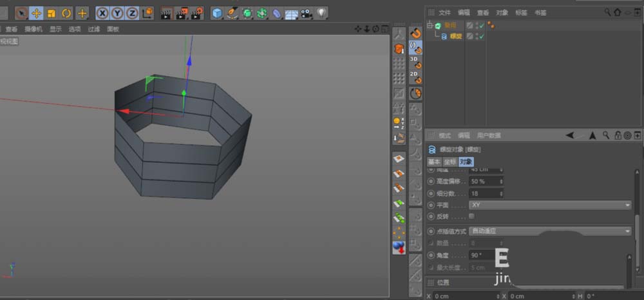Open the 文件 (File) menu in Object Manager
This screenshot has width=644, height=300.
click(444, 13)
